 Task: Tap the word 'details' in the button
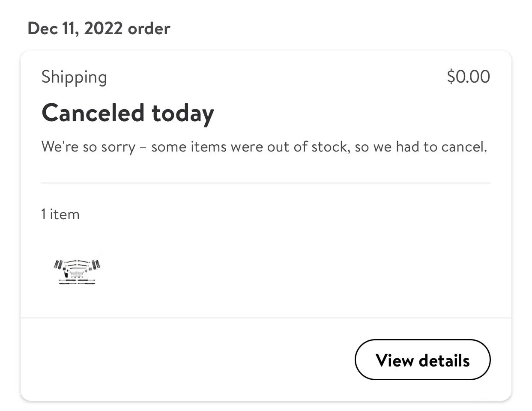pyautogui.click(x=444, y=360)
